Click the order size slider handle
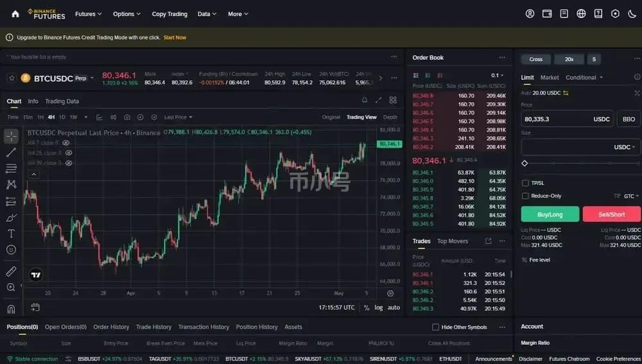Viewport: 642px width, 364px height. [x=525, y=163]
